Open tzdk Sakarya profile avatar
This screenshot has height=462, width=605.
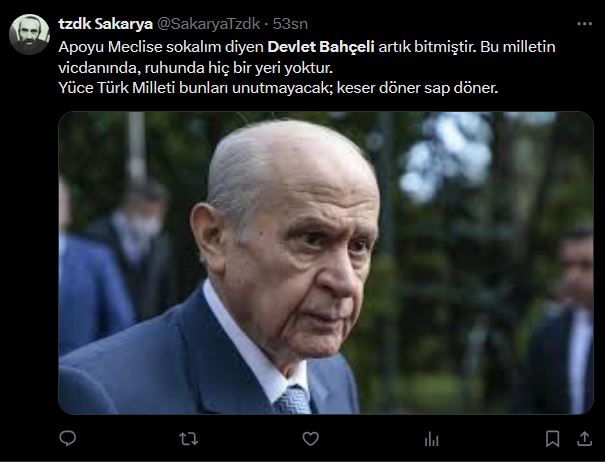29,34
